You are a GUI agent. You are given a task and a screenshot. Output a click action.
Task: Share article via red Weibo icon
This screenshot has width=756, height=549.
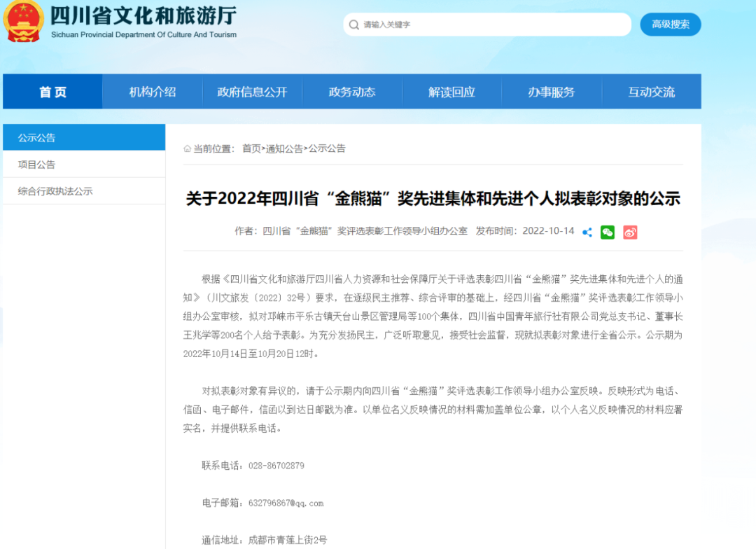click(x=630, y=232)
